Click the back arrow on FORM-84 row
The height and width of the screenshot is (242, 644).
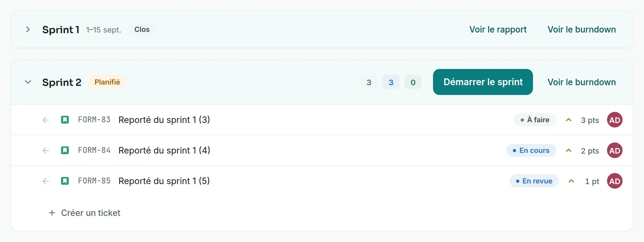click(46, 151)
